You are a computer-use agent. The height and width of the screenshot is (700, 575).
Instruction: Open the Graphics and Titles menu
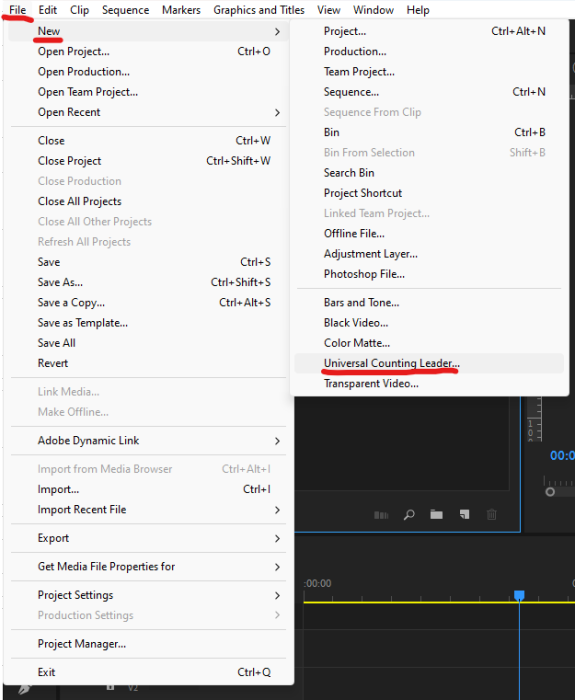pyautogui.click(x=259, y=10)
